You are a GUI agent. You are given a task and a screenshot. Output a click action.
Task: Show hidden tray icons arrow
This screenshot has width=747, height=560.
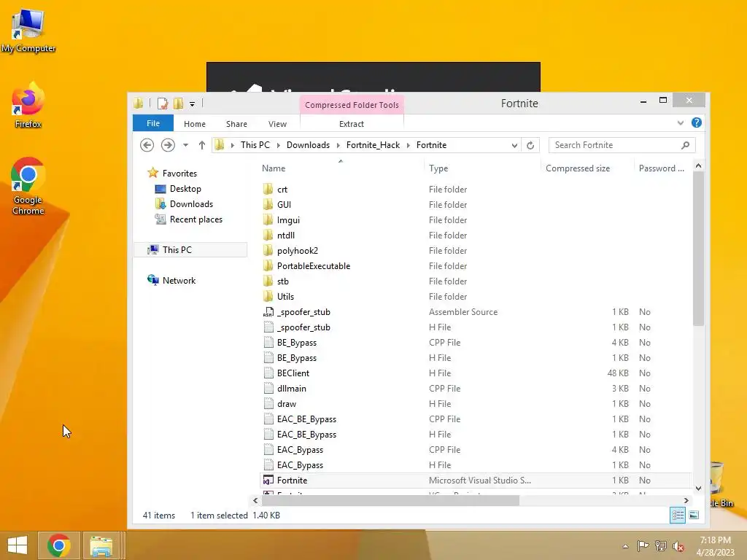click(x=625, y=546)
